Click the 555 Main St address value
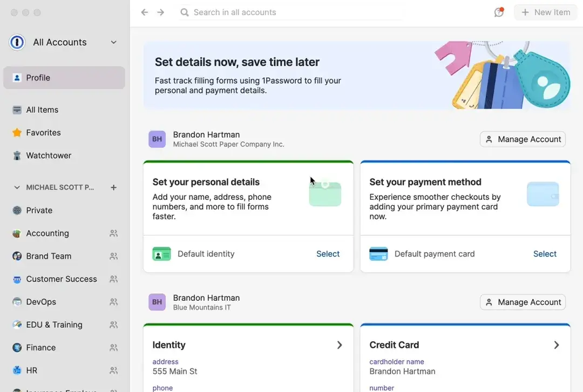 pos(175,371)
